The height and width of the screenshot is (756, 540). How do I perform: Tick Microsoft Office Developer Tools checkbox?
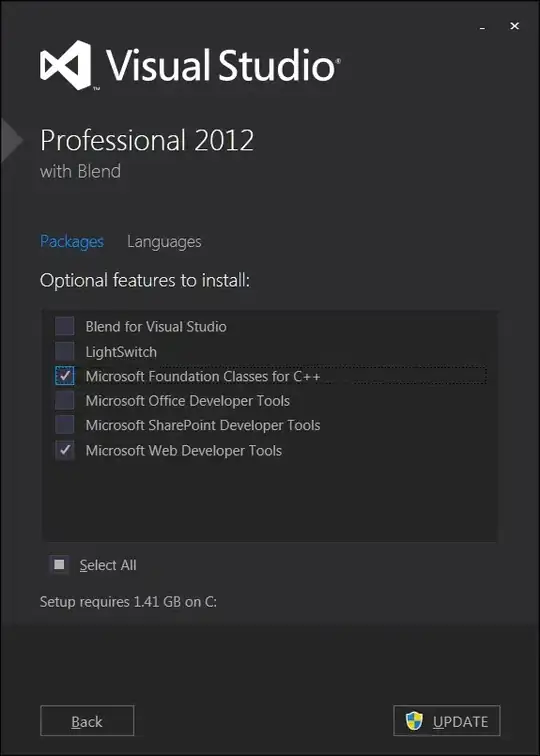pos(64,401)
